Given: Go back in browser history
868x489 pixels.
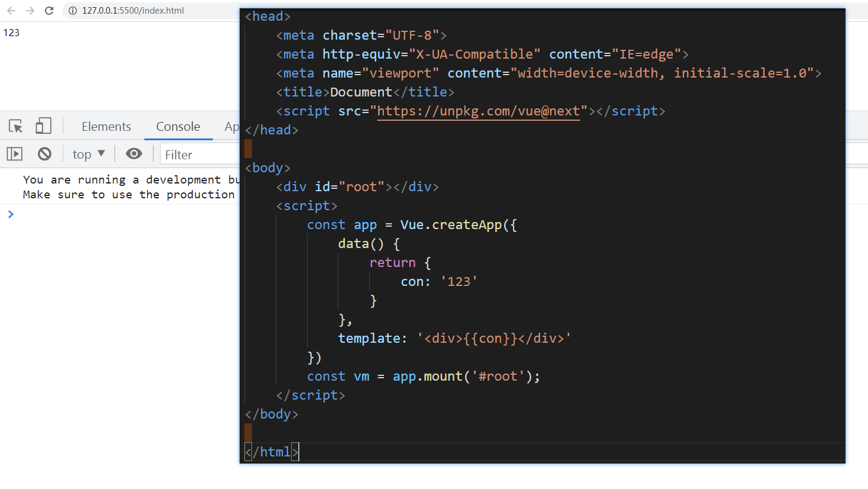Looking at the screenshot, I should click(11, 11).
